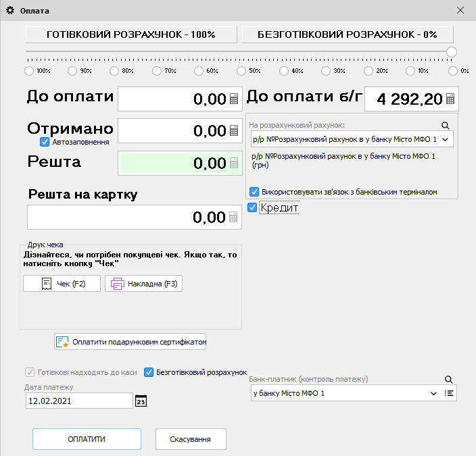Image resolution: width=476 pixels, height=456 pixels.
Task: Open calculator for Отримано field
Action: tap(234, 131)
